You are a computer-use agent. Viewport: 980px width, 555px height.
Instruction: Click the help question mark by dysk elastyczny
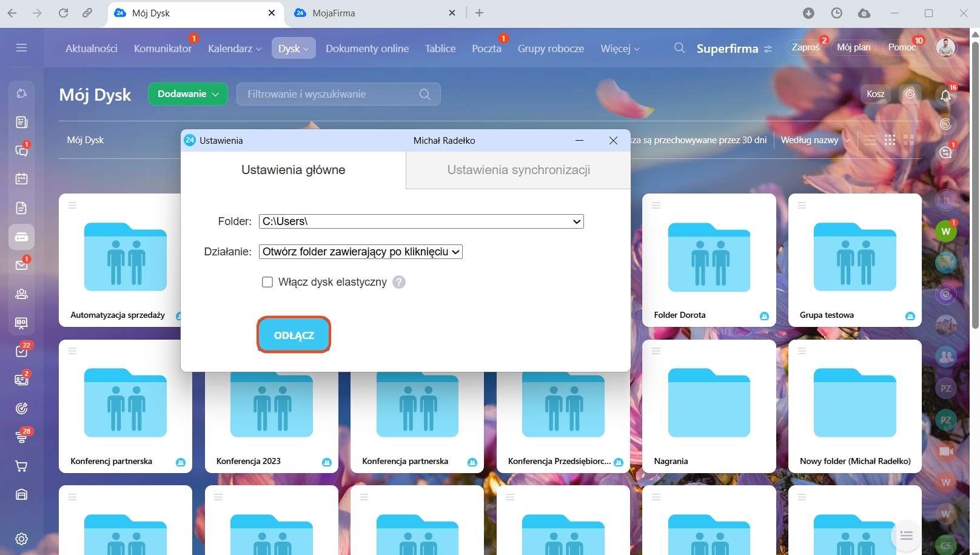398,282
